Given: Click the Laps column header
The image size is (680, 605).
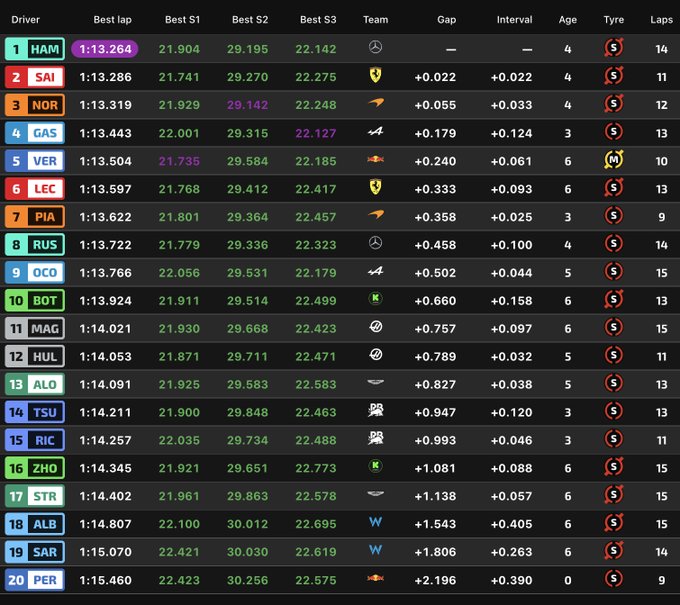Looking at the screenshot, I should (661, 20).
